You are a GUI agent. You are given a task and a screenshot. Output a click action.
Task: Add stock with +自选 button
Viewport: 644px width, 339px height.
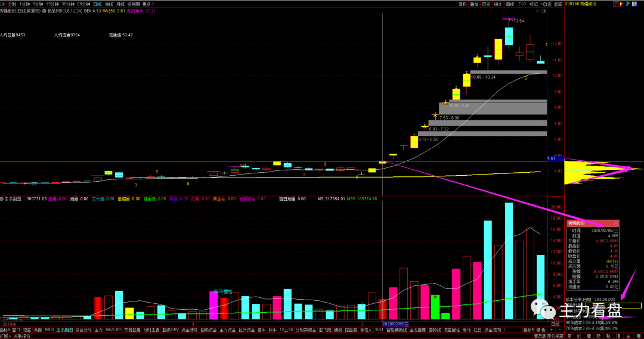click(547, 4)
